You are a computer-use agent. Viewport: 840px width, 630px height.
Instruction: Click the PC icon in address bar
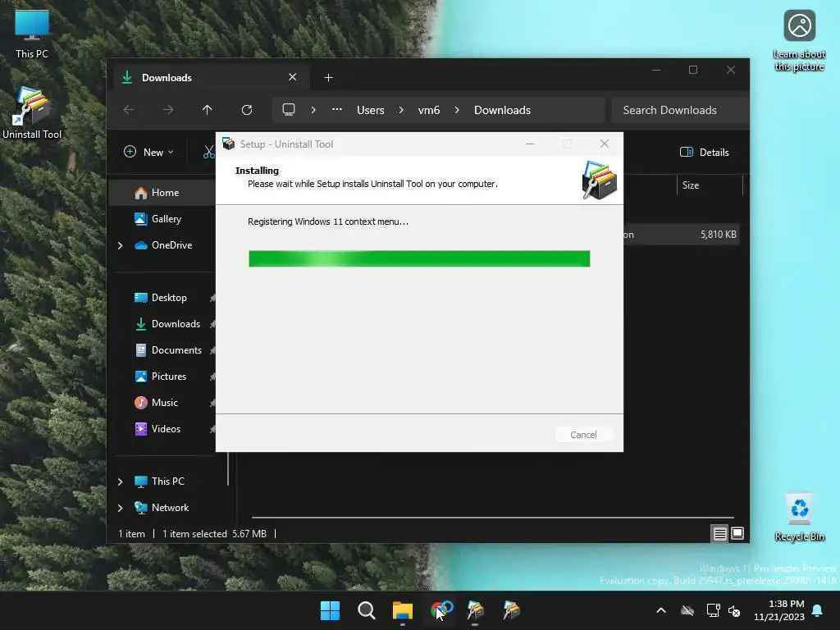pos(289,110)
